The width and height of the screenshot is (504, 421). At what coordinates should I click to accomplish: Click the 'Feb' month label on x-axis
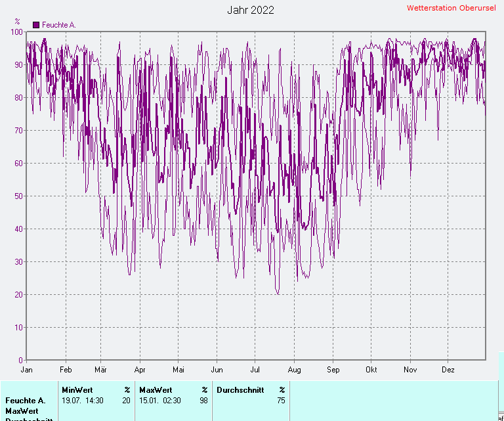pos(66,370)
